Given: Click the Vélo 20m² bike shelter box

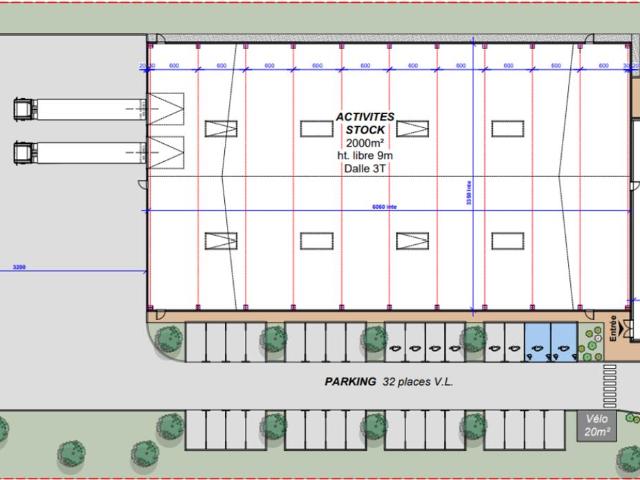Looking at the screenshot, I should [x=596, y=426].
